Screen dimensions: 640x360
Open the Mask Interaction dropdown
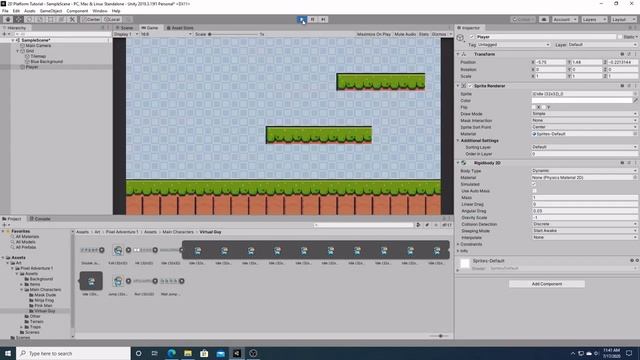[584, 120]
